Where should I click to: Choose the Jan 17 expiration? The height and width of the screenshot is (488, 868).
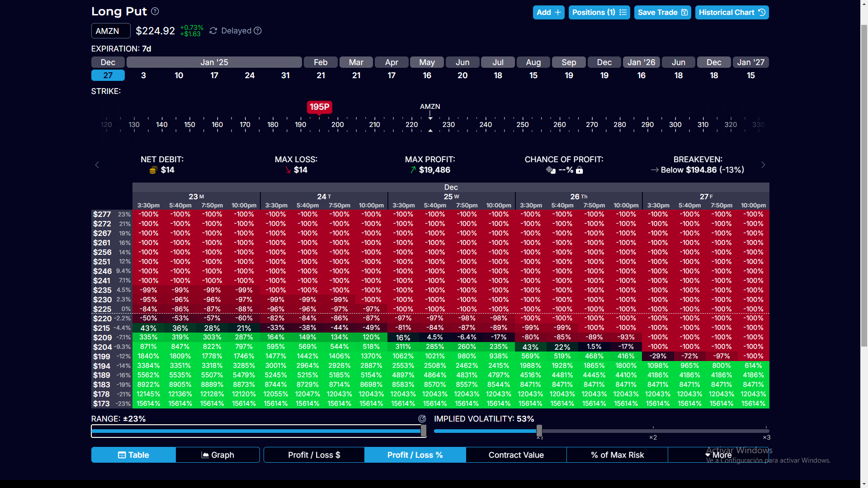click(214, 75)
